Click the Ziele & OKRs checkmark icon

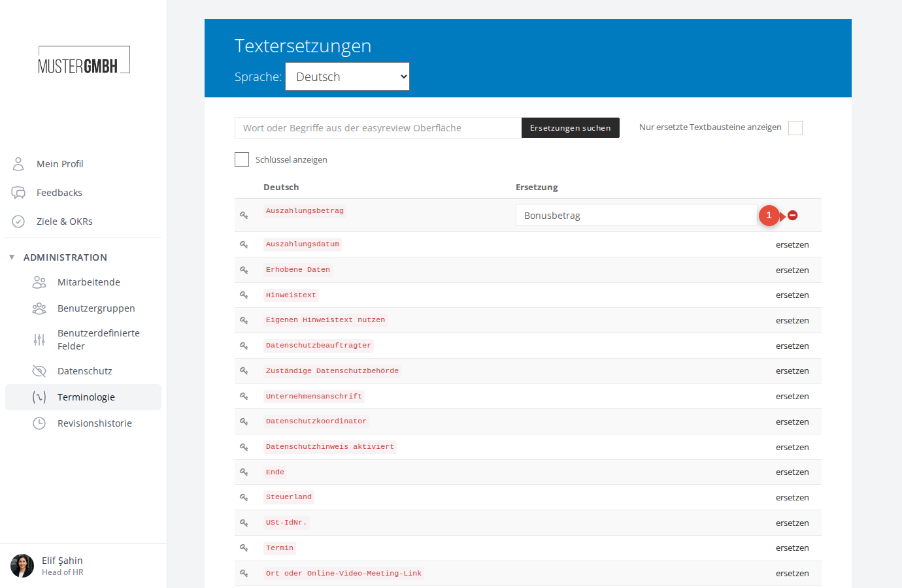pos(18,221)
